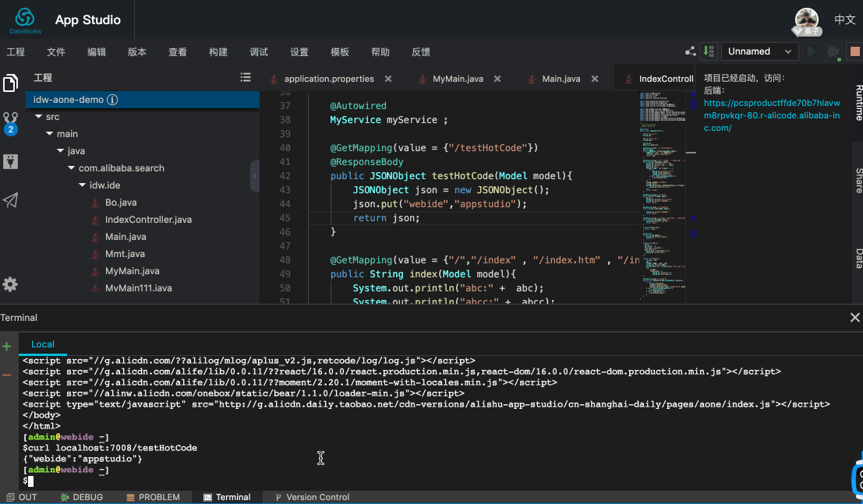Open source control icon with badge 2

coord(10,123)
